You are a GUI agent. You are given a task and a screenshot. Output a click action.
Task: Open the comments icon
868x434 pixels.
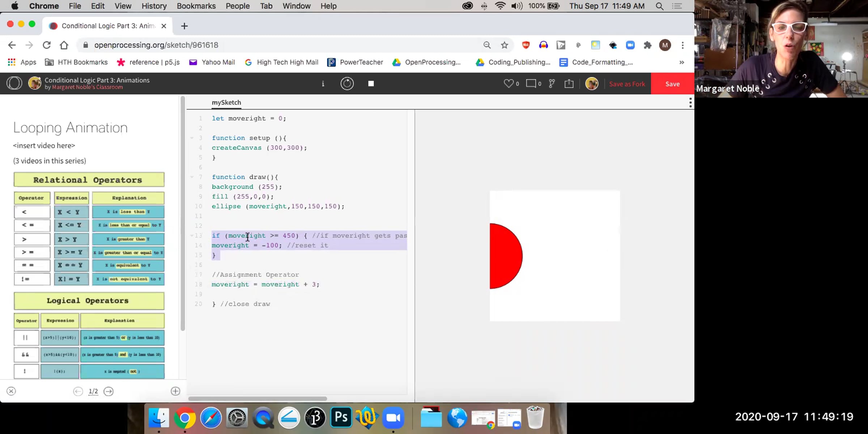tap(531, 84)
